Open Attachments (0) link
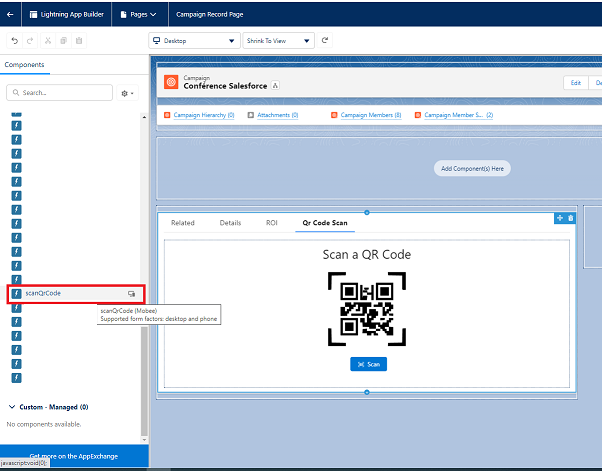Image resolution: width=602 pixels, height=471 pixels. [x=278, y=115]
